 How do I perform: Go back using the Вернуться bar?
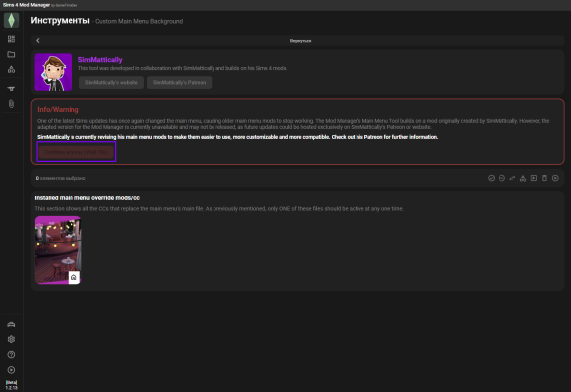click(x=297, y=41)
